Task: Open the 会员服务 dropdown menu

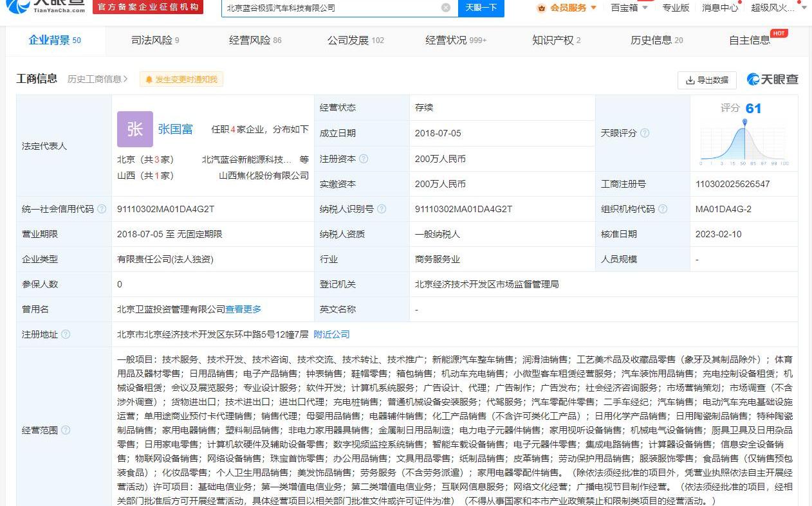Action: pos(567,8)
